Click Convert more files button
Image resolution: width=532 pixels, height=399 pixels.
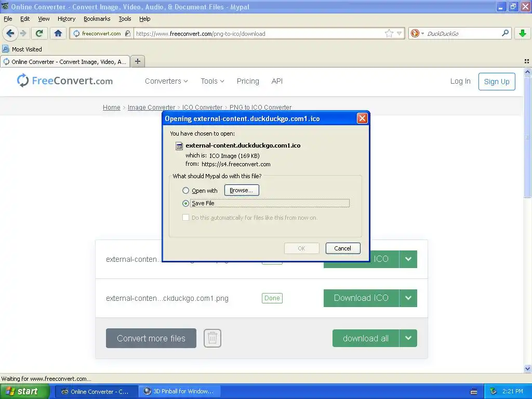tap(151, 338)
